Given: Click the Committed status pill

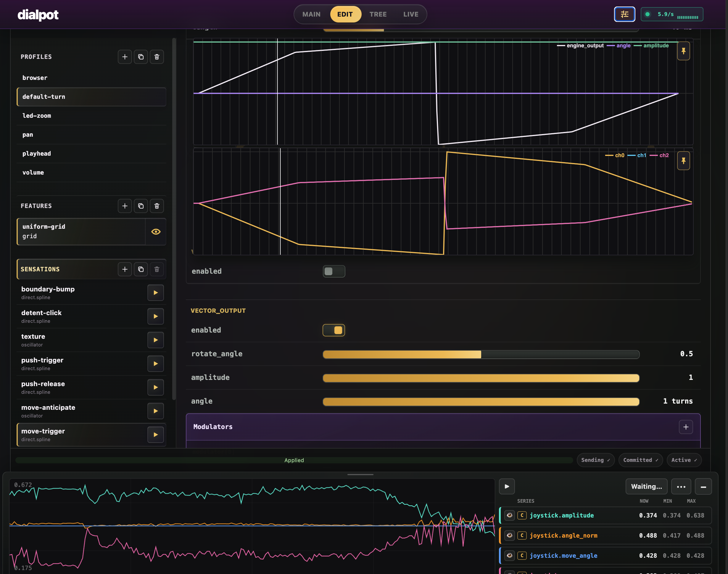Looking at the screenshot, I should coord(640,460).
